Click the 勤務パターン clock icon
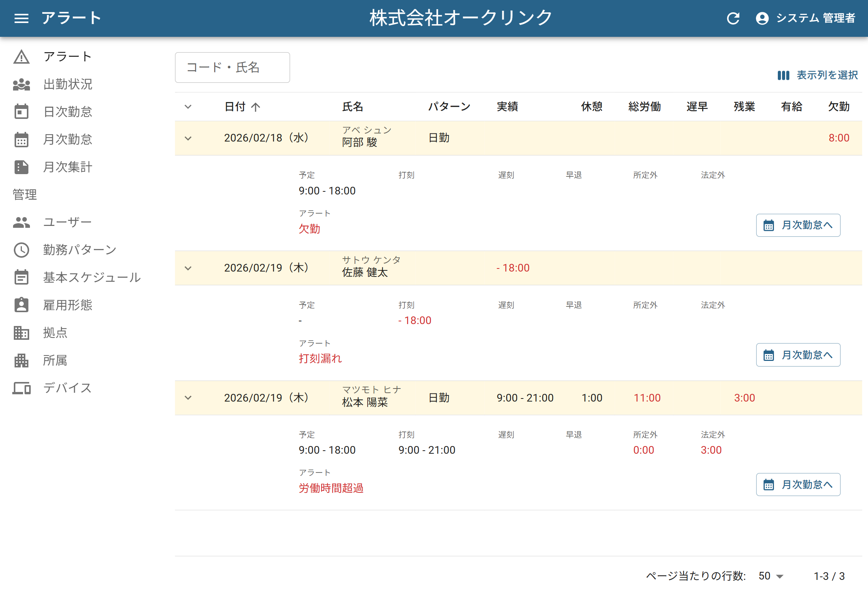868x596 pixels. pos(21,250)
